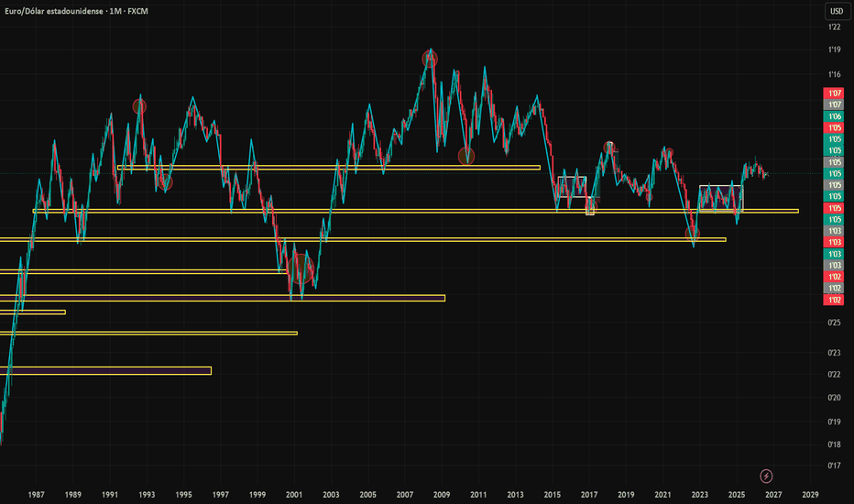
Task: Click the 1991 label on time axis
Action: [110, 495]
